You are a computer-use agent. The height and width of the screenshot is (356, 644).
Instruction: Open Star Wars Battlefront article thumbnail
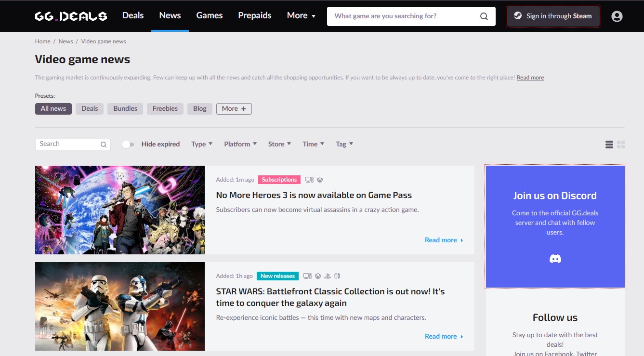(x=120, y=306)
